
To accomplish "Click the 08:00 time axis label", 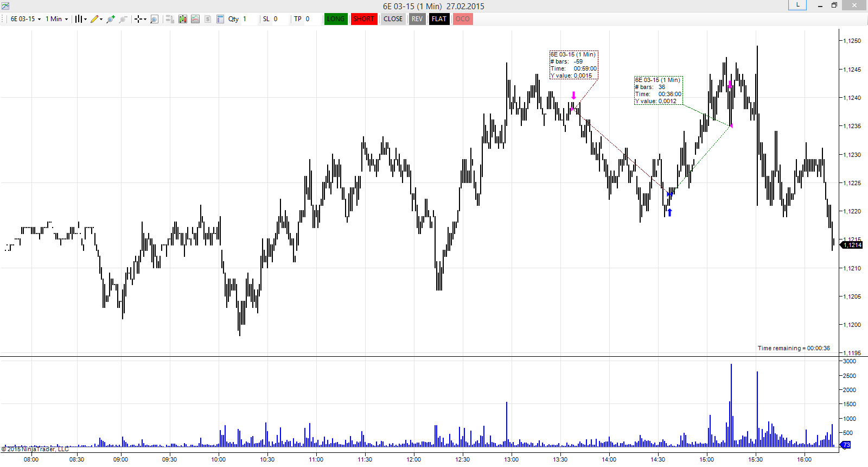I will pyautogui.click(x=31, y=459).
